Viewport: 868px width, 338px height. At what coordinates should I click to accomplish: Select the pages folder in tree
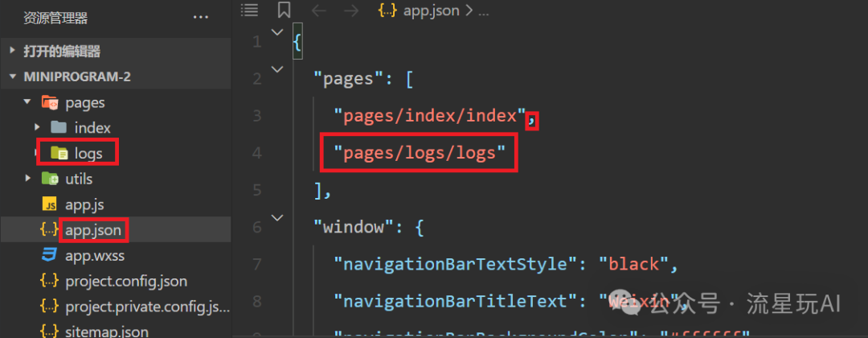point(85,102)
